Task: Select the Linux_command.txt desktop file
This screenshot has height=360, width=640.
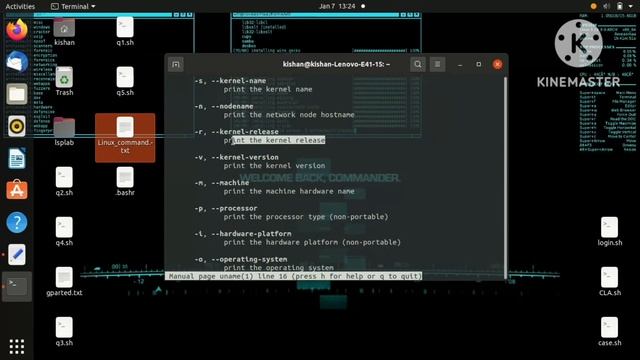Action: [125, 138]
